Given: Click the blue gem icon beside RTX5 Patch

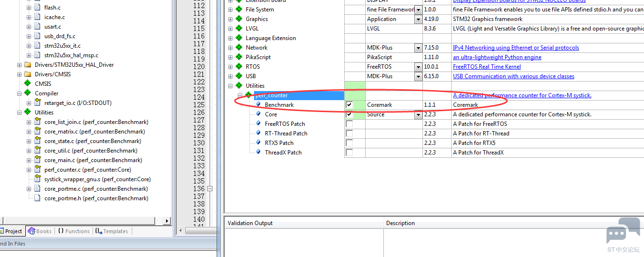Looking at the screenshot, I should 259,143.
